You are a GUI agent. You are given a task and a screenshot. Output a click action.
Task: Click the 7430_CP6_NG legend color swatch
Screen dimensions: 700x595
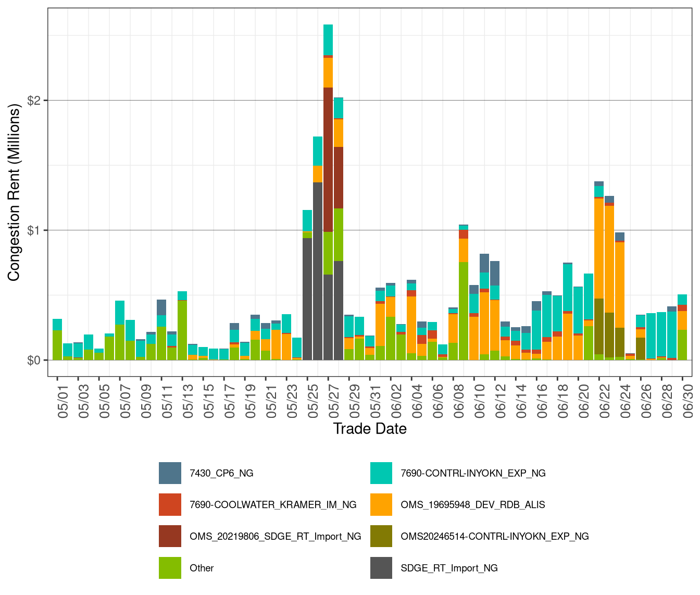point(170,473)
